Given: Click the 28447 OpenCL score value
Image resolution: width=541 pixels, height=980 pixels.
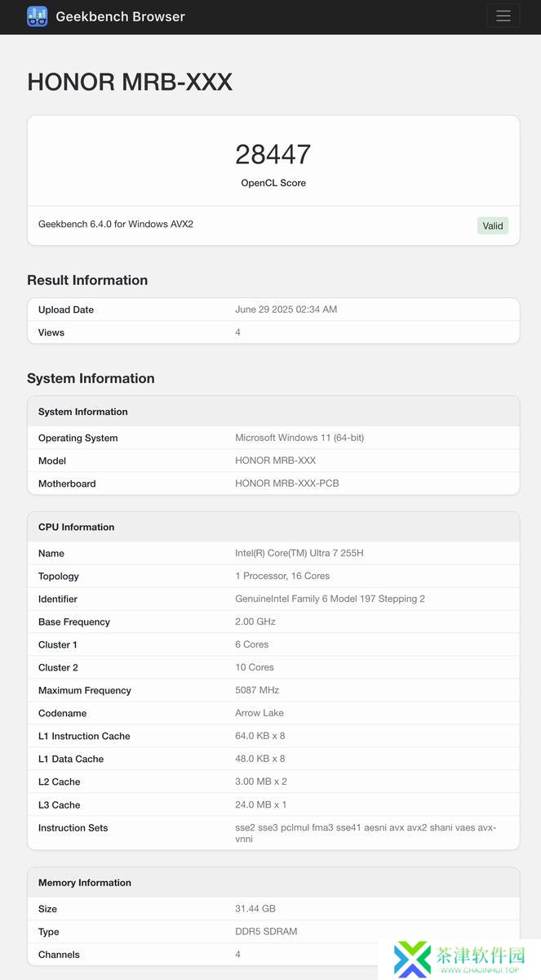Looking at the screenshot, I should click(273, 154).
